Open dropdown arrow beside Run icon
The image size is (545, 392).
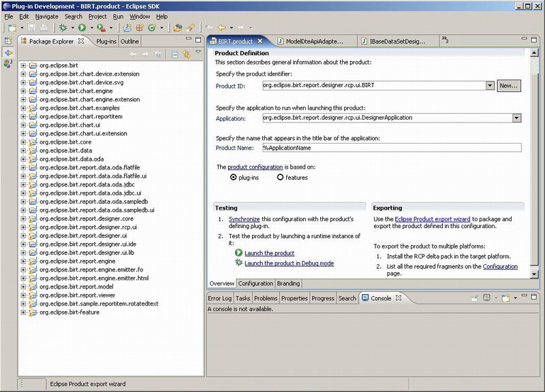tap(92, 28)
